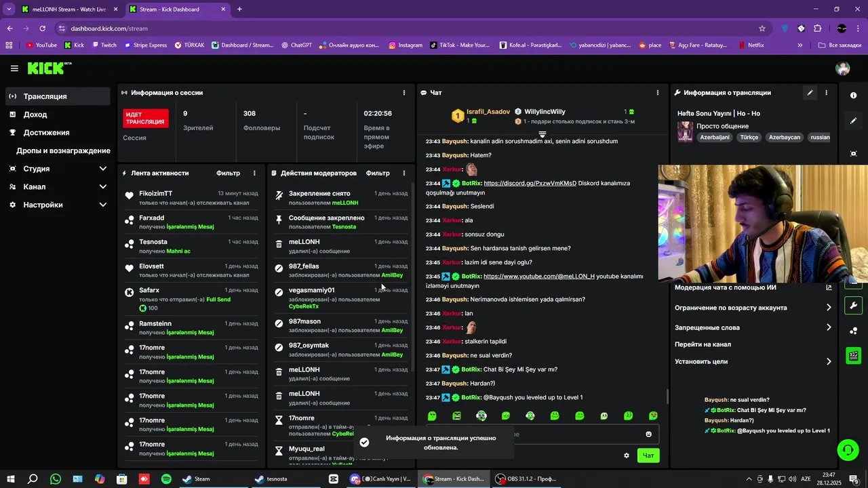Viewport: 868px width, 488px height.
Task: Open the youtube.com/@meLLON_H chat link
Action: point(539,277)
